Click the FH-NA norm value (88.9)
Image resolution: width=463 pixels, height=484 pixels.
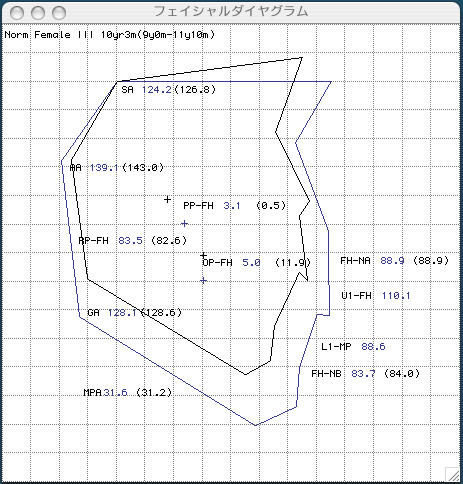point(431,260)
